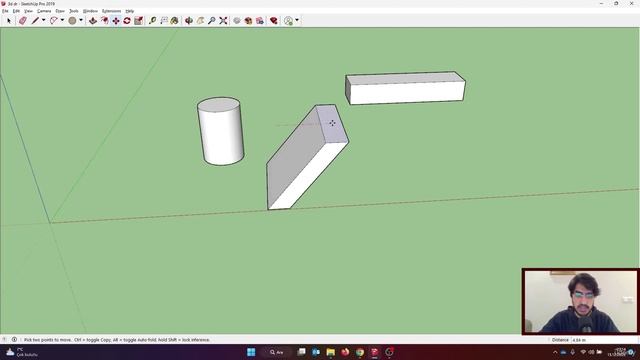640x360 pixels.
Task: Expand the account dropdown arrow
Action: click(x=297, y=20)
